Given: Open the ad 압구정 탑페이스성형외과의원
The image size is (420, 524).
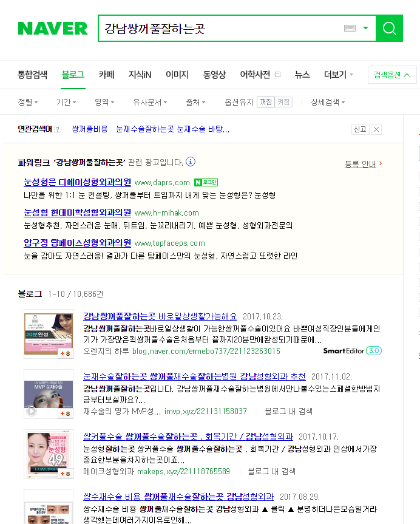Looking at the screenshot, I should coord(77,243).
